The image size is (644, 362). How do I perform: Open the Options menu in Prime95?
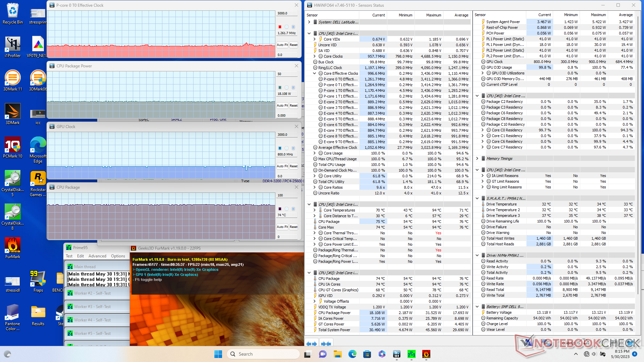[x=118, y=256]
